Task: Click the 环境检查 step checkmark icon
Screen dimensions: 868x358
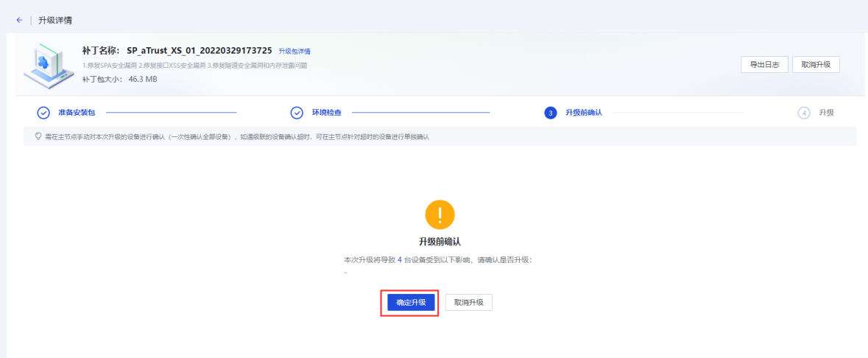Action: (x=297, y=113)
